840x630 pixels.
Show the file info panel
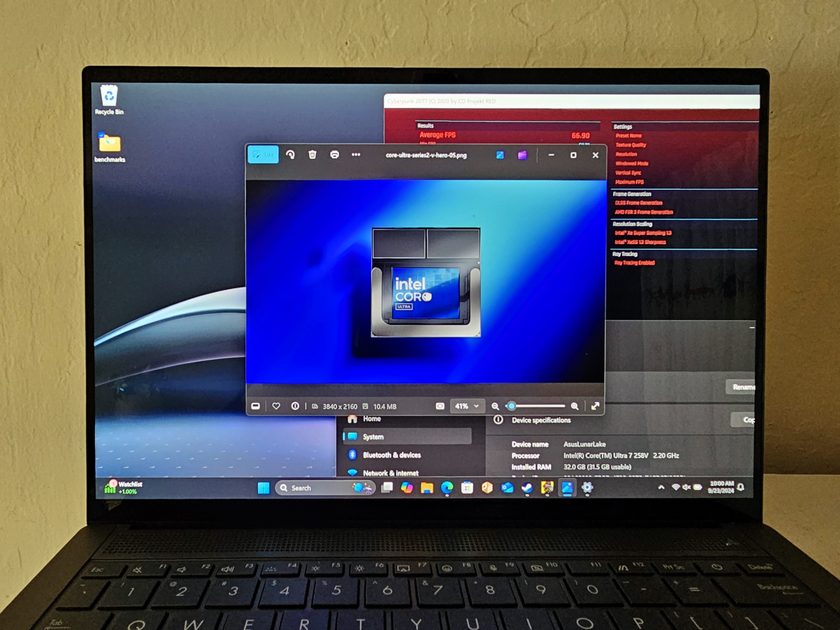tap(295, 406)
